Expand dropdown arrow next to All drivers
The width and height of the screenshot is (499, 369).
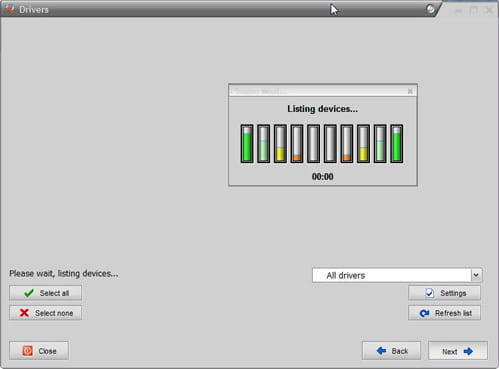[476, 275]
